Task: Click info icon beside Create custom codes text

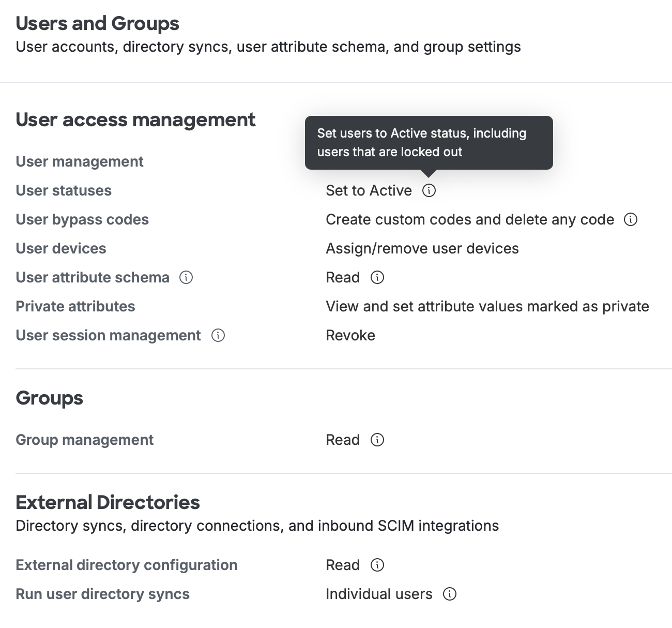Action: click(631, 219)
